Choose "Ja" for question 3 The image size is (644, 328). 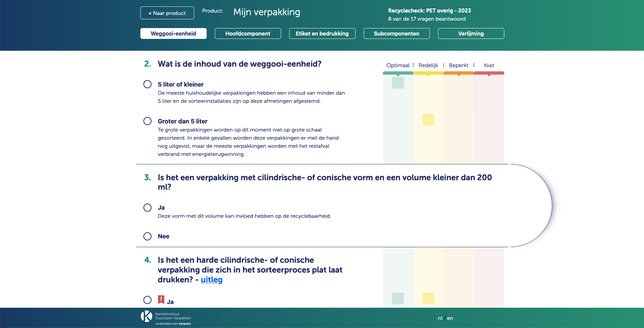click(x=147, y=208)
